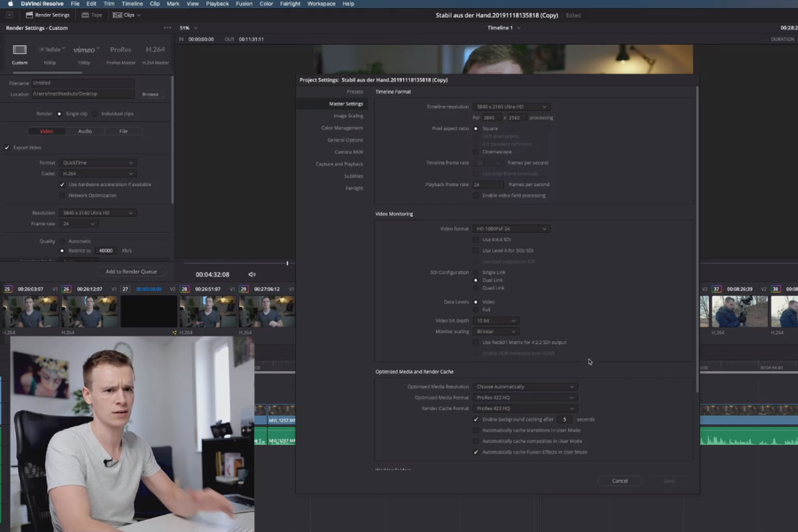Open Color Management in Project Settings
The height and width of the screenshot is (532, 798).
point(342,128)
